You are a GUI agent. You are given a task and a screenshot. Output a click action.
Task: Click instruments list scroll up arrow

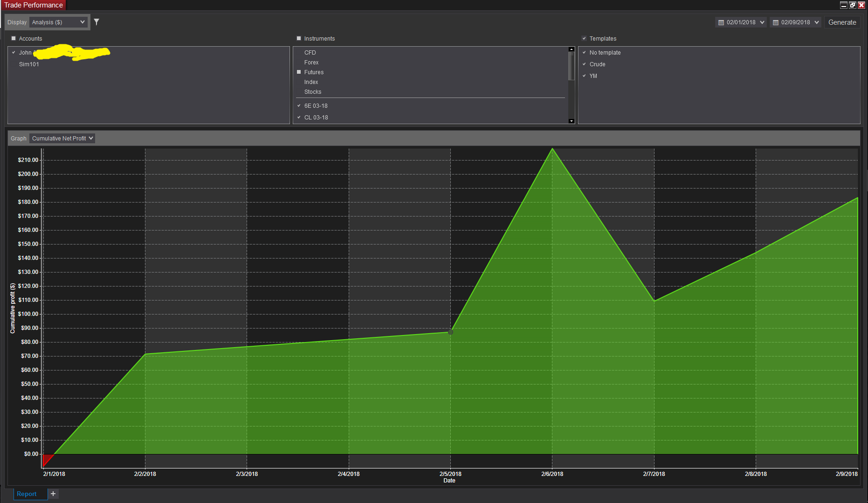[x=572, y=49]
